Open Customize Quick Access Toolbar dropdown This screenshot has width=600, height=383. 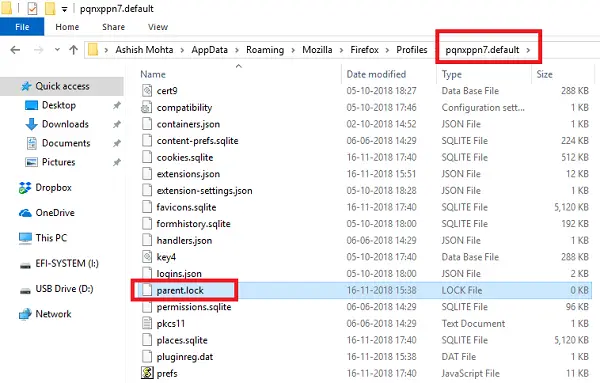[x=64, y=9]
